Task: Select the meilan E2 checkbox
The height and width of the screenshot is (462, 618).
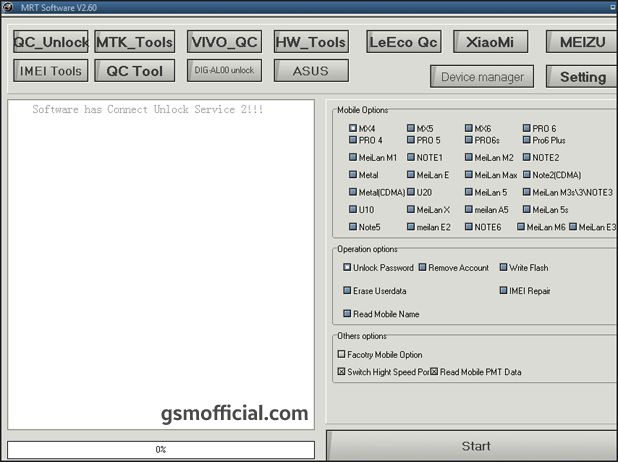Action: tap(411, 226)
